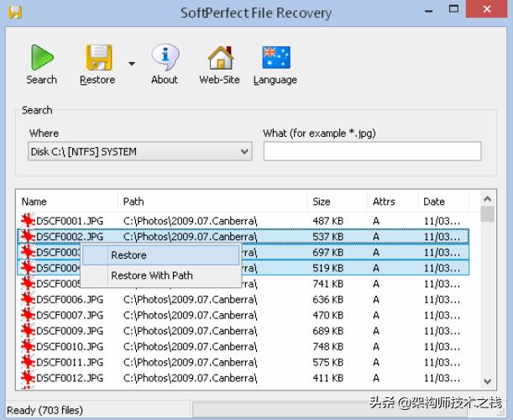Viewport: 513px width, 420px height.
Task: Sort list by Name column header
Action: [x=67, y=202]
